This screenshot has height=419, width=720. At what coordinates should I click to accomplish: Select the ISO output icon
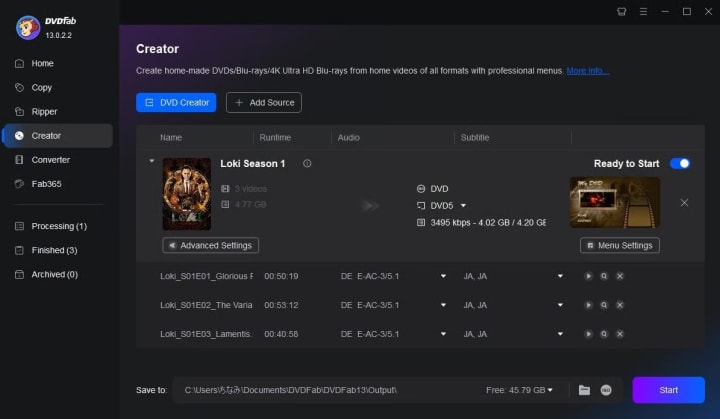point(606,390)
